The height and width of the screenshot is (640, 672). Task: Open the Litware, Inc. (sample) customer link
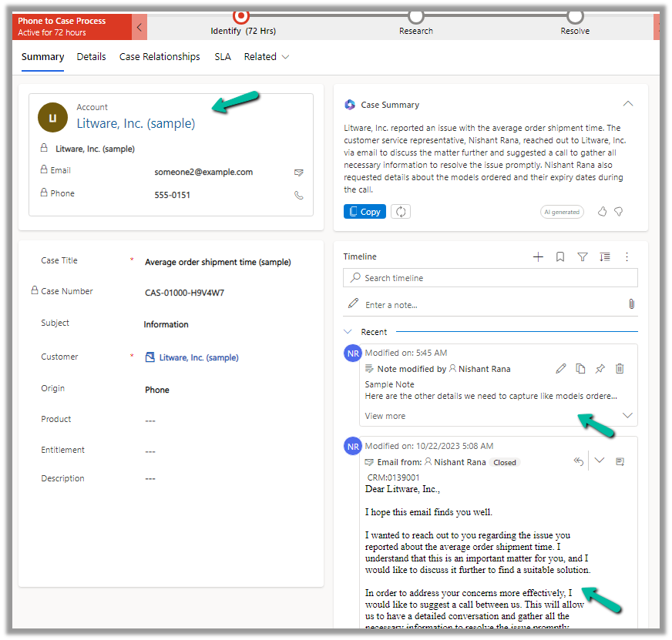(198, 357)
